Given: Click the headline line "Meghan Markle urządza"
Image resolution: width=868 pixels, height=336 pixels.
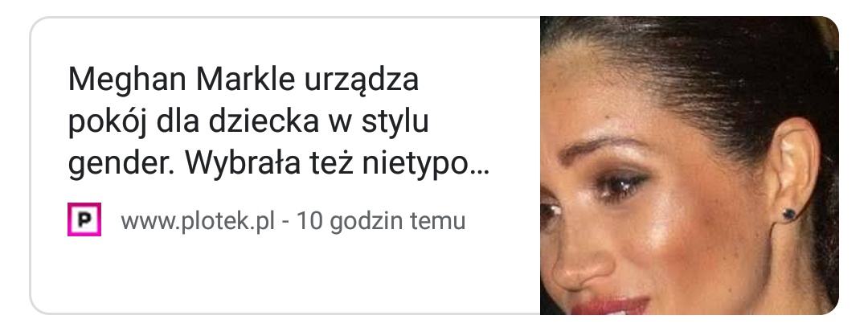Looking at the screenshot, I should pyautogui.click(x=243, y=80).
